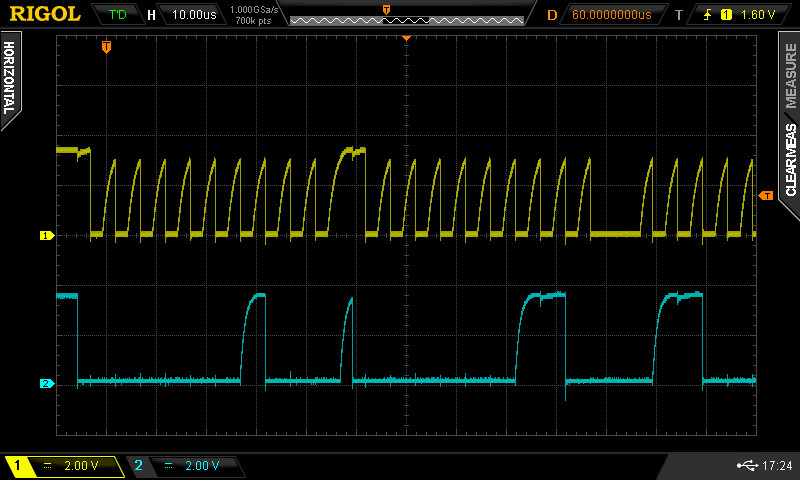The height and width of the screenshot is (480, 800).
Task: Click the 17:24 clock display
Action: (x=776, y=466)
